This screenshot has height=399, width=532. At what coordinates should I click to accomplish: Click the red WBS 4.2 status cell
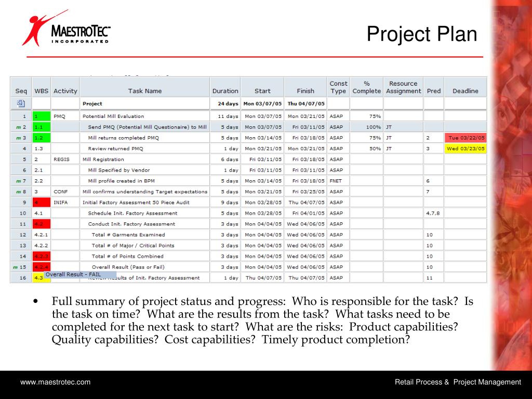coord(42,224)
